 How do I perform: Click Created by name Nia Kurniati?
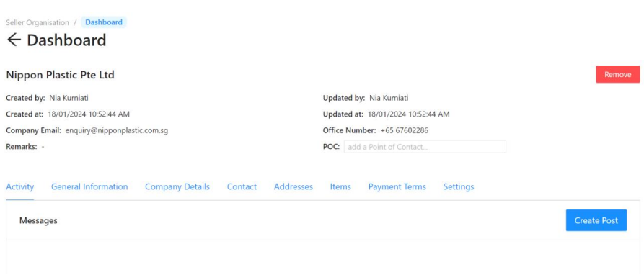click(69, 98)
